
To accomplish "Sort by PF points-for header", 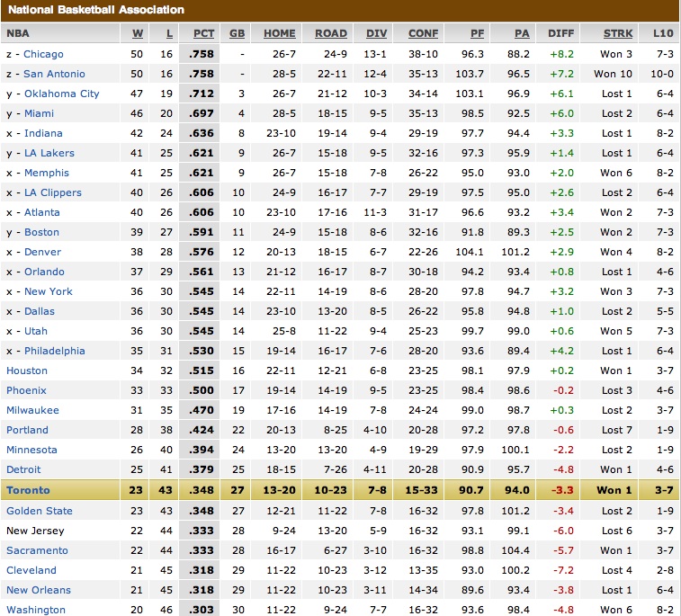I will 477,33.
